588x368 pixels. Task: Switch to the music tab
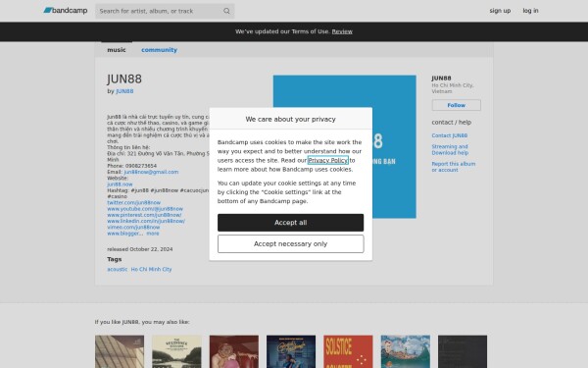pos(117,50)
